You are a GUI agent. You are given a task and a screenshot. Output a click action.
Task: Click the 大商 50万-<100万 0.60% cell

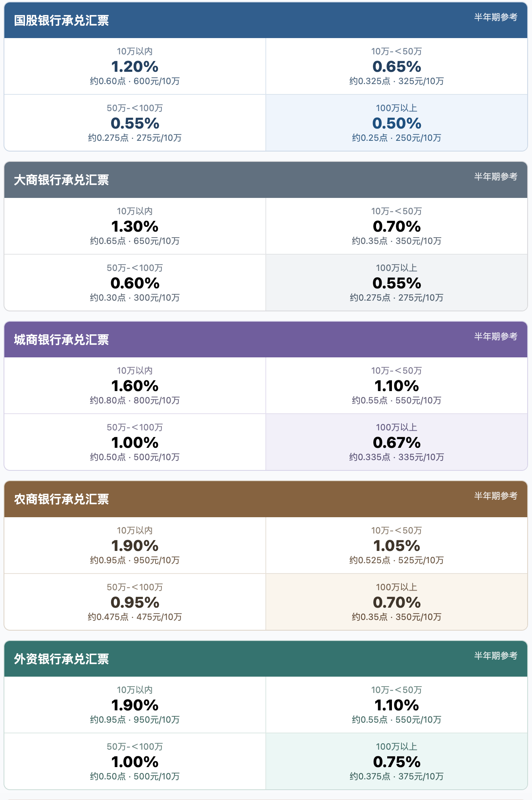[x=135, y=283]
